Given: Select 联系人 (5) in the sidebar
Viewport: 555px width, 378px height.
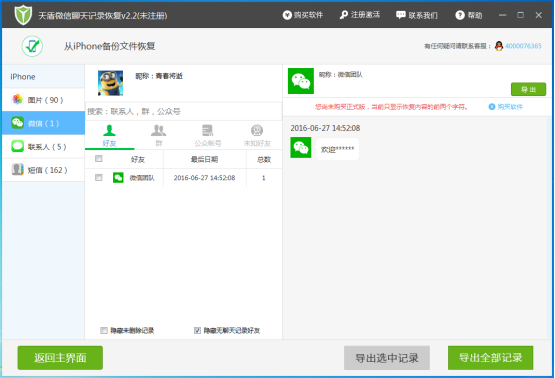Looking at the screenshot, I should (x=43, y=147).
